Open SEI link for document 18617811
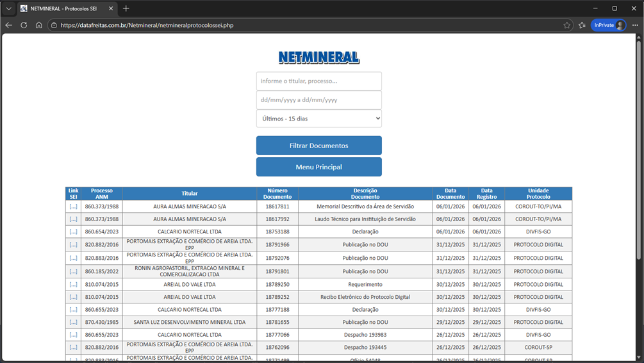This screenshot has height=363, width=644. (x=73, y=207)
